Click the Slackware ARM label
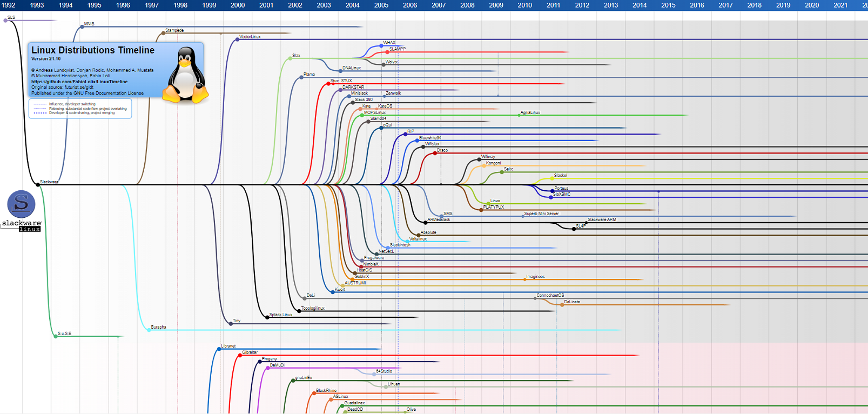 602,220
